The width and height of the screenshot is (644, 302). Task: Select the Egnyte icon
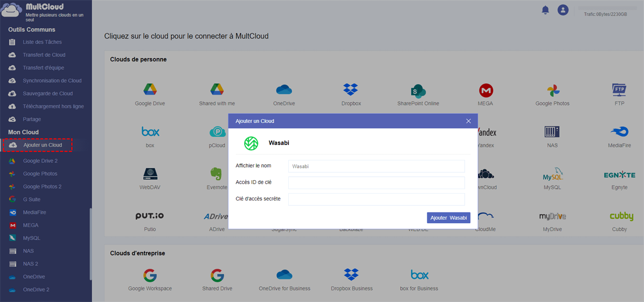pos(619,175)
